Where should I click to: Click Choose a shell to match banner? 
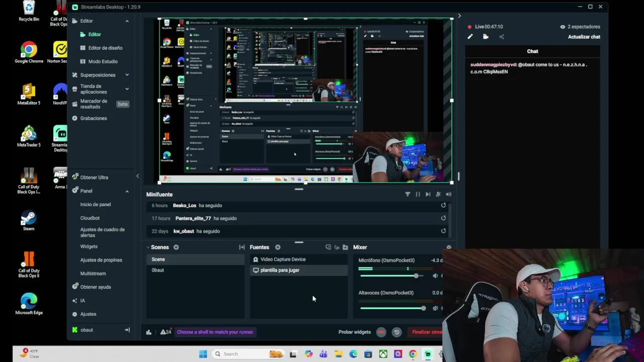point(215,332)
